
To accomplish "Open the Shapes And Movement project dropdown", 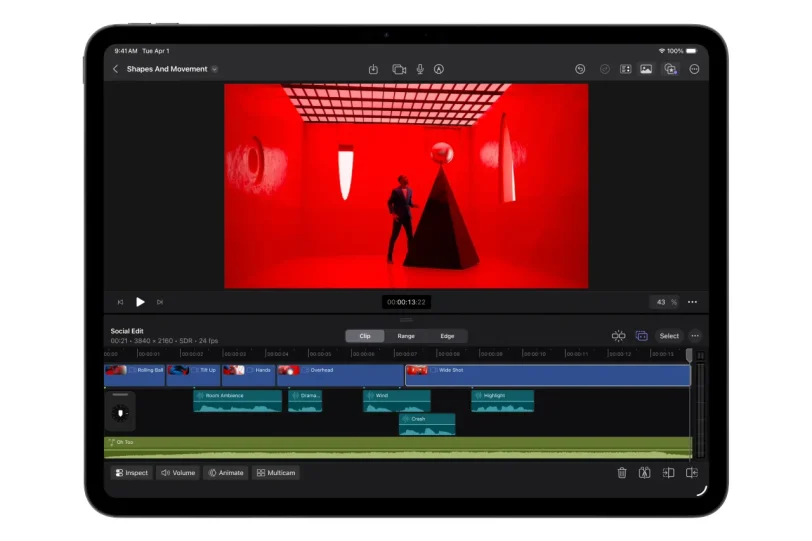I will 214,69.
